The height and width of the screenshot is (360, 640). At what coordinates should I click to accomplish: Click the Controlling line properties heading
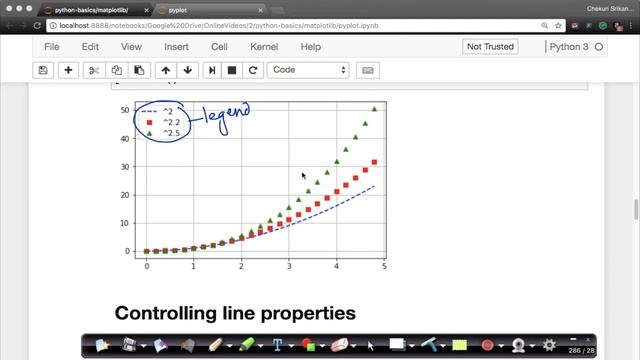pyautogui.click(x=235, y=313)
